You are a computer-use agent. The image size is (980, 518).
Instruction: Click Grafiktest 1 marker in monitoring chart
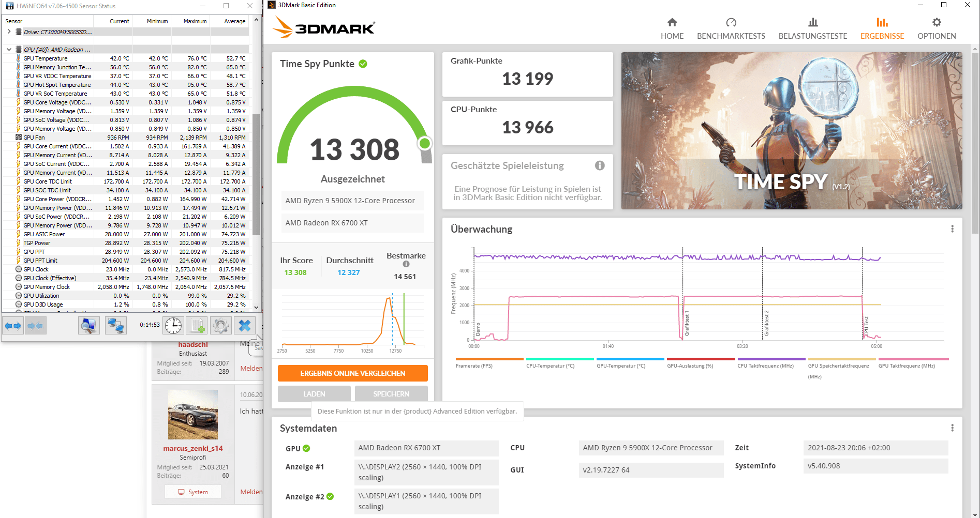(x=687, y=324)
